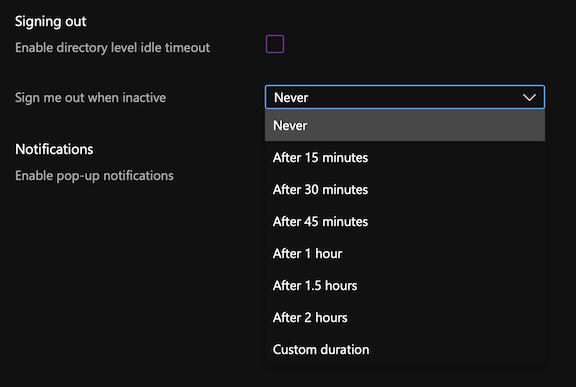Image resolution: width=576 pixels, height=387 pixels.
Task: Choose After 45 minutes option
Action: pyautogui.click(x=405, y=221)
